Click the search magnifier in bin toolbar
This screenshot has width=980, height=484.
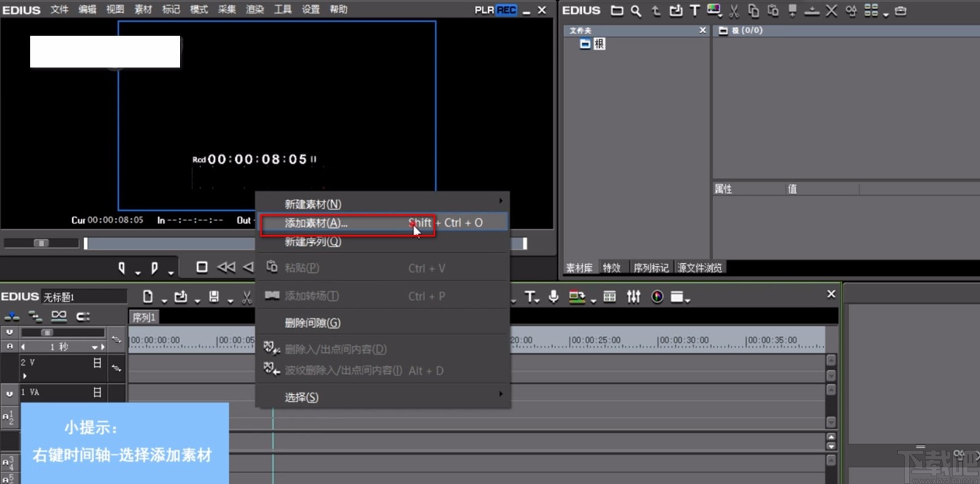coord(636,11)
